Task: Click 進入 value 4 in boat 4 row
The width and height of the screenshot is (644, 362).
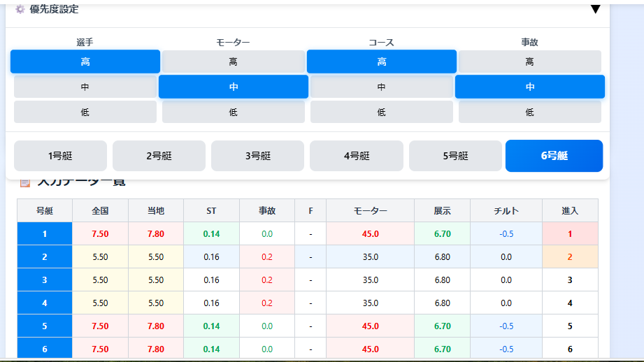Action: [x=570, y=303]
